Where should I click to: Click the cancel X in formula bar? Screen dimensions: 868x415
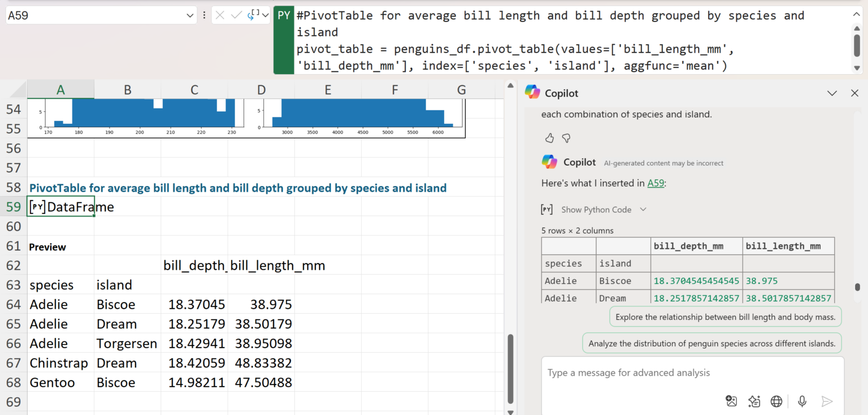coord(220,15)
